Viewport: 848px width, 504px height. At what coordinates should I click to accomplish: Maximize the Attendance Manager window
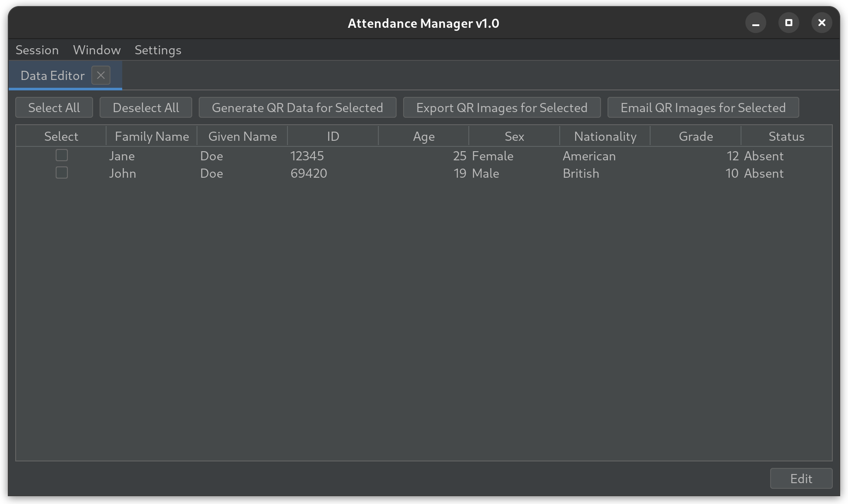coord(788,23)
